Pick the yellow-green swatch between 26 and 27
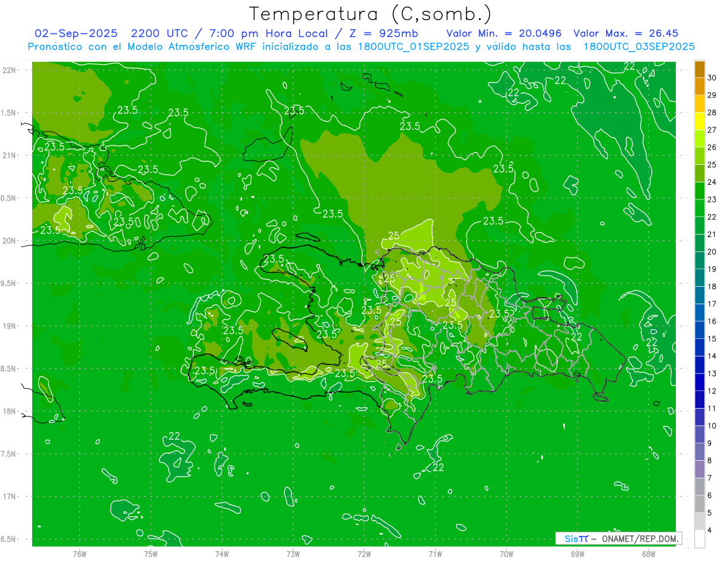 [699, 139]
